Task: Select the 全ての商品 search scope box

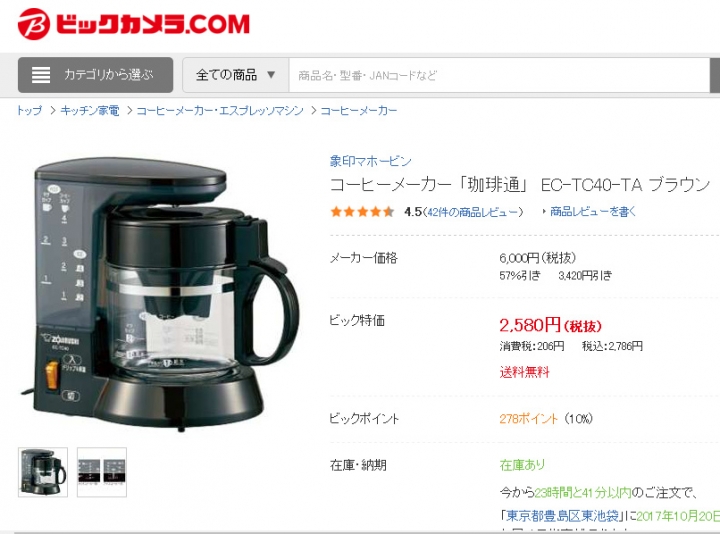Action: [236, 75]
